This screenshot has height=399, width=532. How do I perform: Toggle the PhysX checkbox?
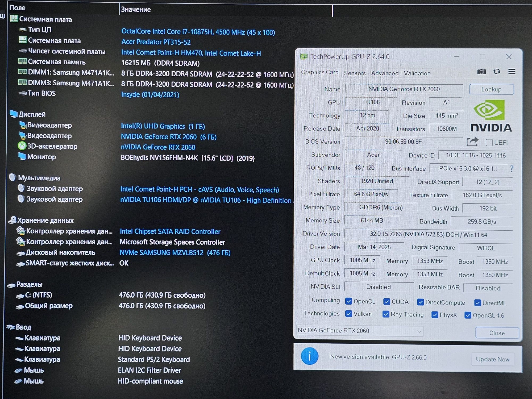(435, 315)
